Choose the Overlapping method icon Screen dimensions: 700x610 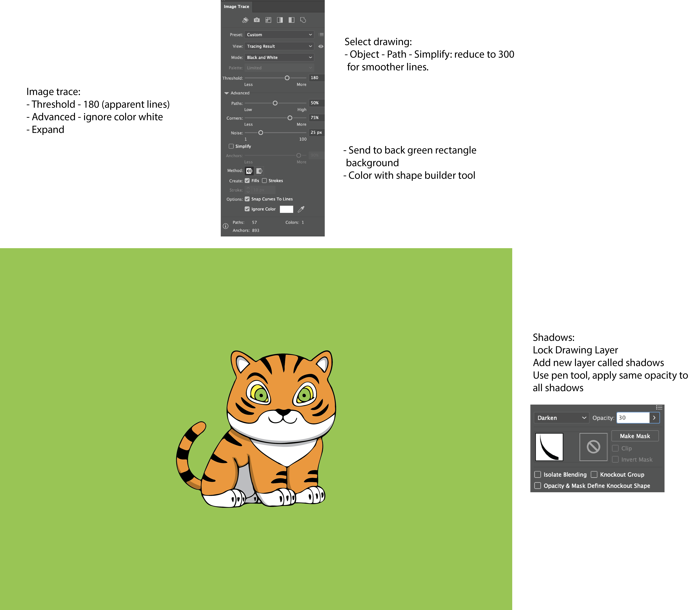[x=259, y=171]
